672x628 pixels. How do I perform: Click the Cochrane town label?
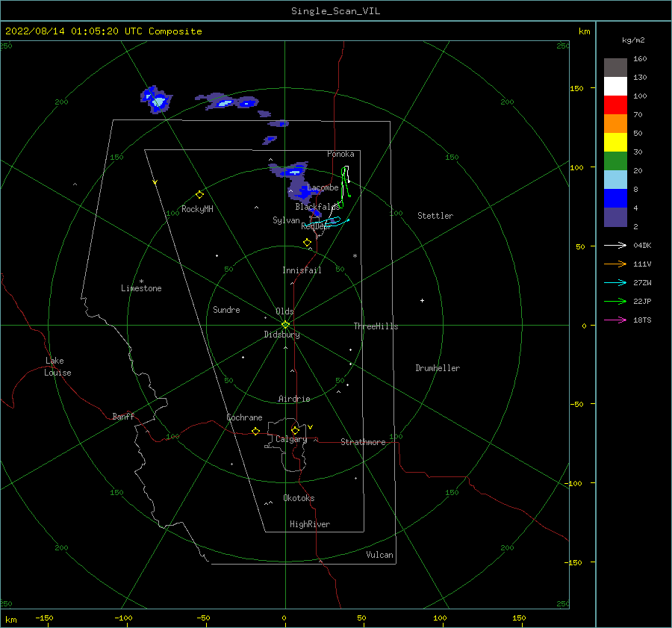[x=244, y=417]
